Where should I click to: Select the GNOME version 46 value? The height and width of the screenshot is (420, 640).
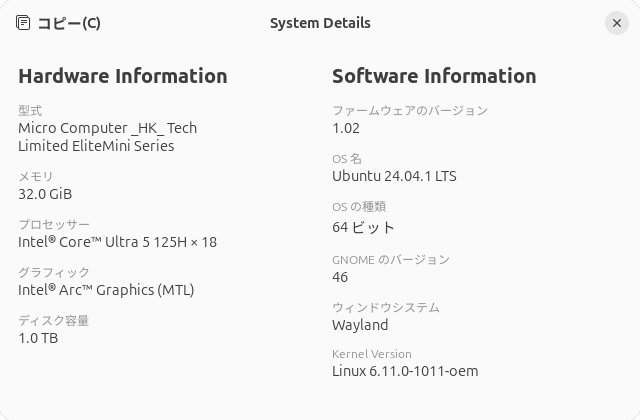click(340, 277)
